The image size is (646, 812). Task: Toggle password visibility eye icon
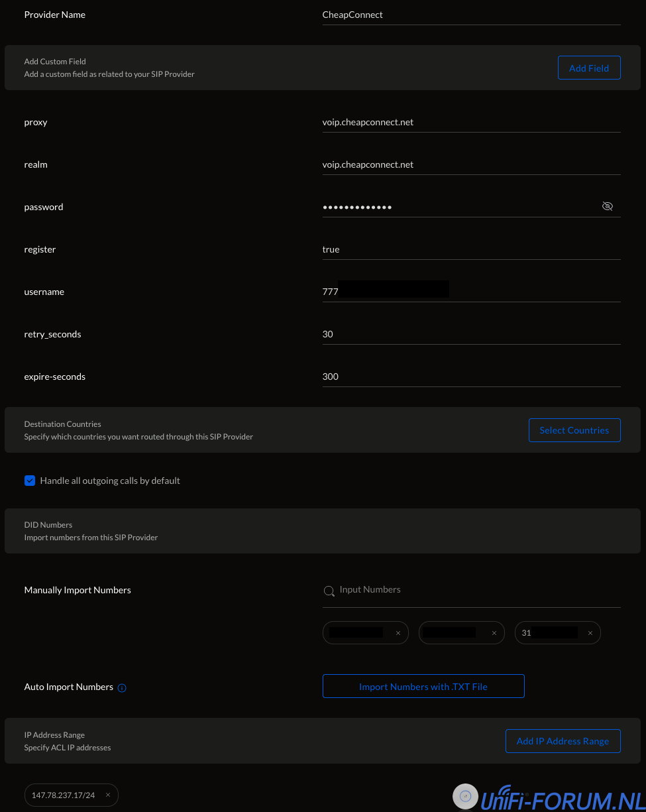click(607, 207)
